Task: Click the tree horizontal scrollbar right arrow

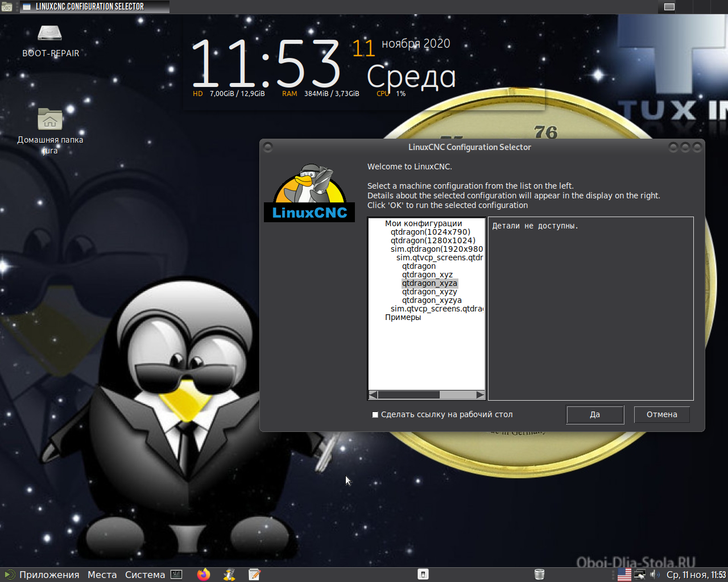Action: 480,394
